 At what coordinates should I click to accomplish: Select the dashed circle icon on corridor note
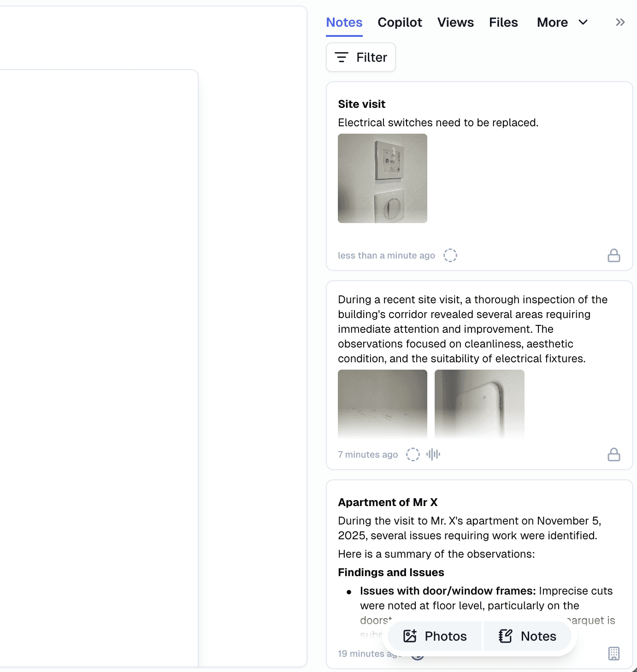click(413, 454)
